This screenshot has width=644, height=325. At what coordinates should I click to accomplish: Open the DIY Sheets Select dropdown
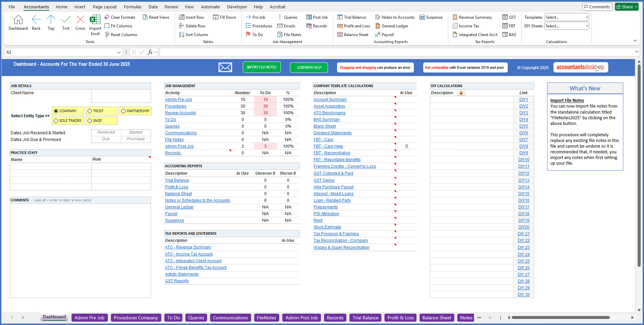click(x=567, y=26)
